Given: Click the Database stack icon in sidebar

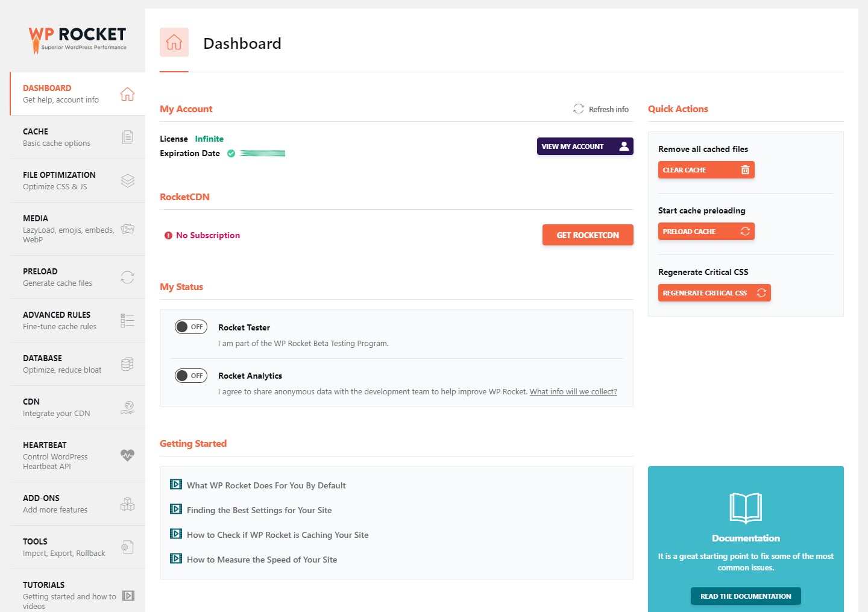Looking at the screenshot, I should pos(127,364).
